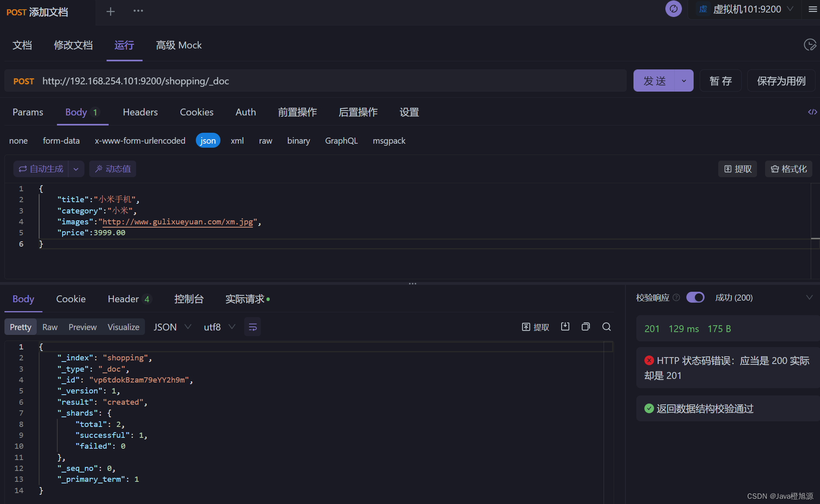Click the request body 提取 button
The height and width of the screenshot is (504, 820).
coord(738,169)
